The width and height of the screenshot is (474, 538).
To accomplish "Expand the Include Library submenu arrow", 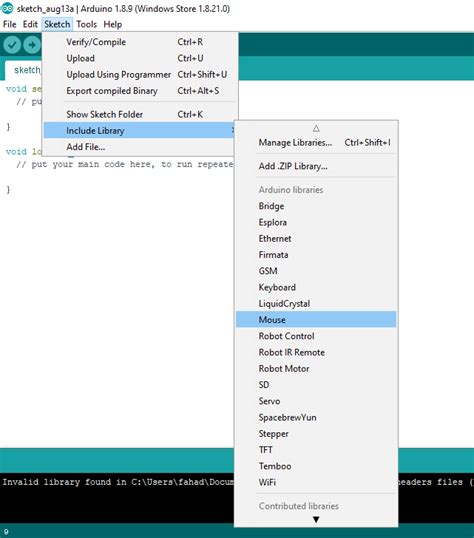I will pos(233,130).
